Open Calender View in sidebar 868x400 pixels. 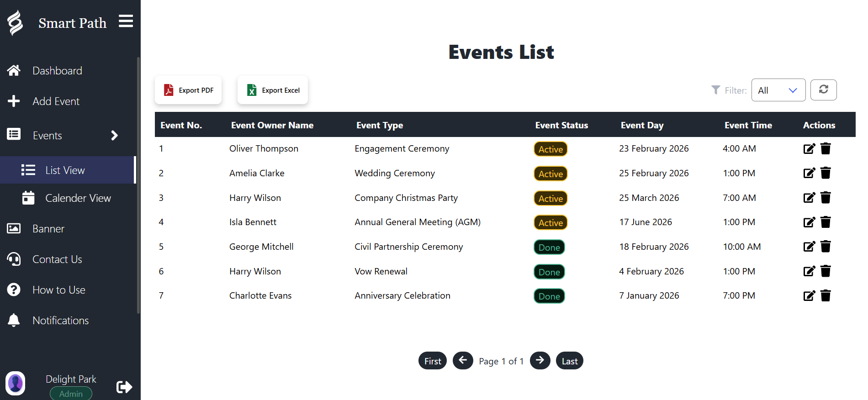click(x=78, y=198)
